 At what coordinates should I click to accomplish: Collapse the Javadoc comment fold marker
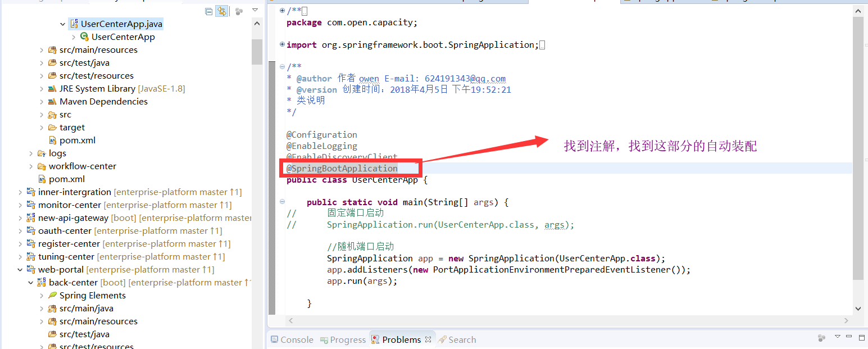coord(283,67)
